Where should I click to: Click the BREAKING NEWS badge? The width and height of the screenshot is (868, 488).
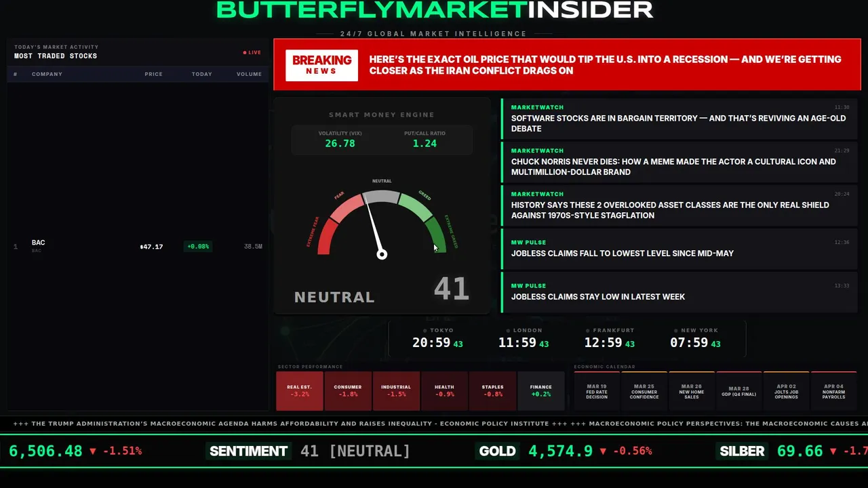[x=321, y=65]
